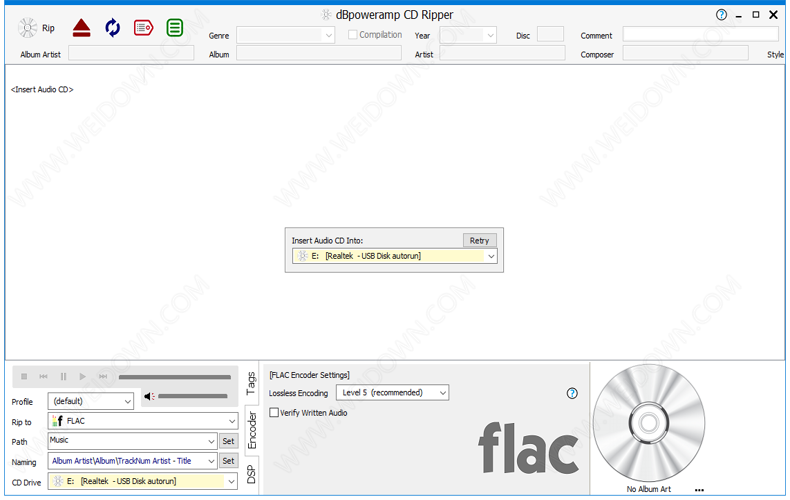Open album art options ellipsis
This screenshot has height=500, width=790.
click(699, 490)
